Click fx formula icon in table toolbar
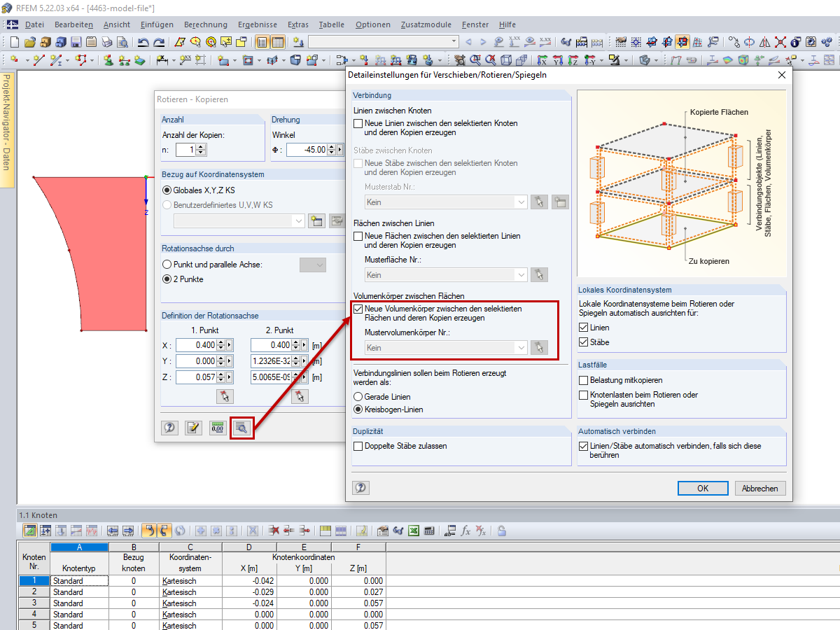 pos(465,531)
